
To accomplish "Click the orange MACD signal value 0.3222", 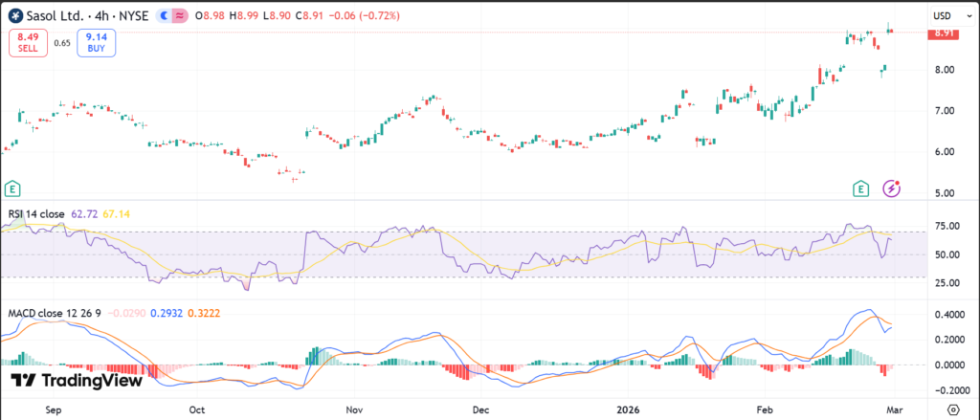I will click(207, 313).
